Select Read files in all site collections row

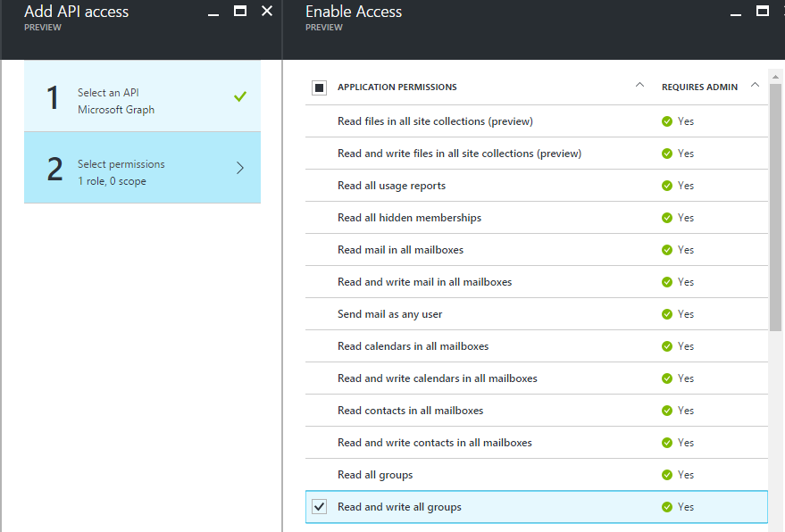tap(435, 121)
